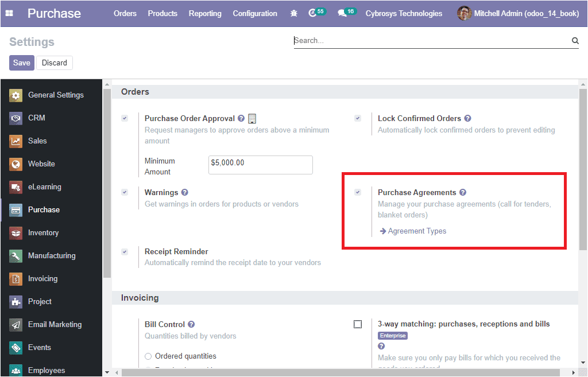
Task: Click the Discard button
Action: click(55, 63)
